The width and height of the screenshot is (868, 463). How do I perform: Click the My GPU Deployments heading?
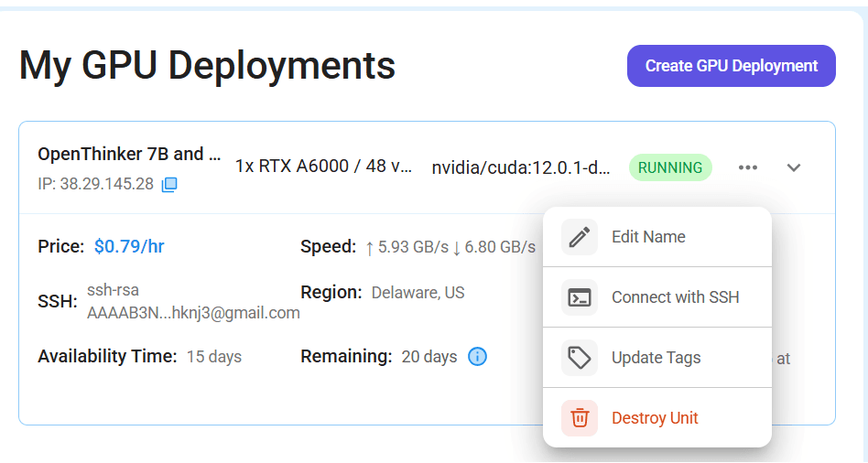[x=207, y=66]
